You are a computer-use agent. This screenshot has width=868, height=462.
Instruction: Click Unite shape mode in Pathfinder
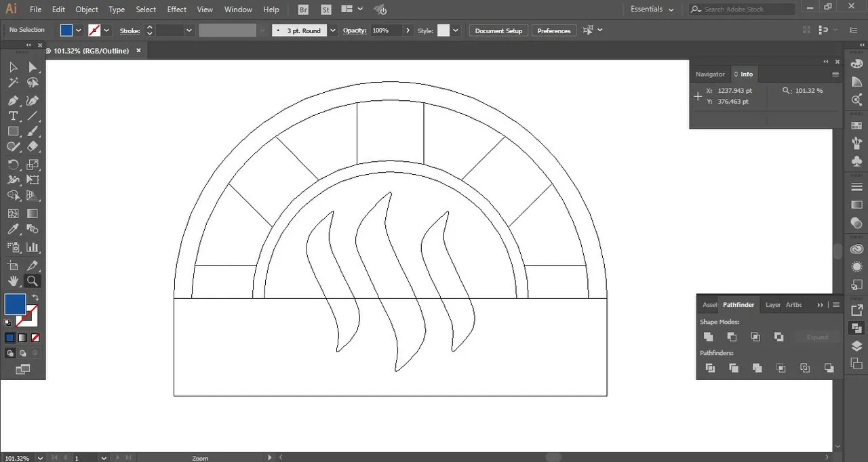708,337
